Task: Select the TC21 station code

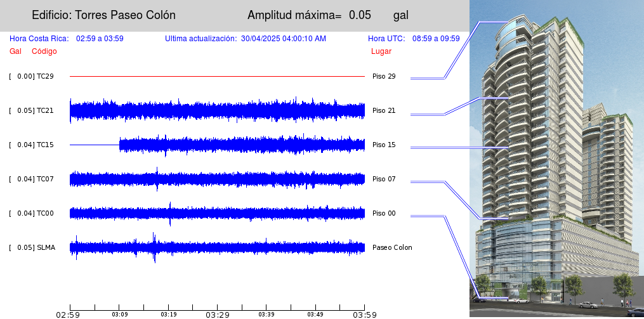Action: coord(45,110)
